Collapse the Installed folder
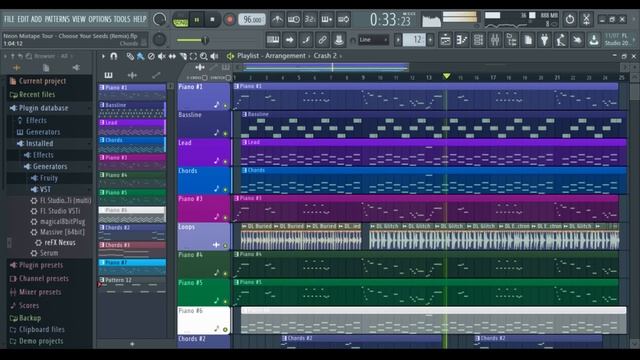This screenshot has width=640, height=360. [39, 144]
